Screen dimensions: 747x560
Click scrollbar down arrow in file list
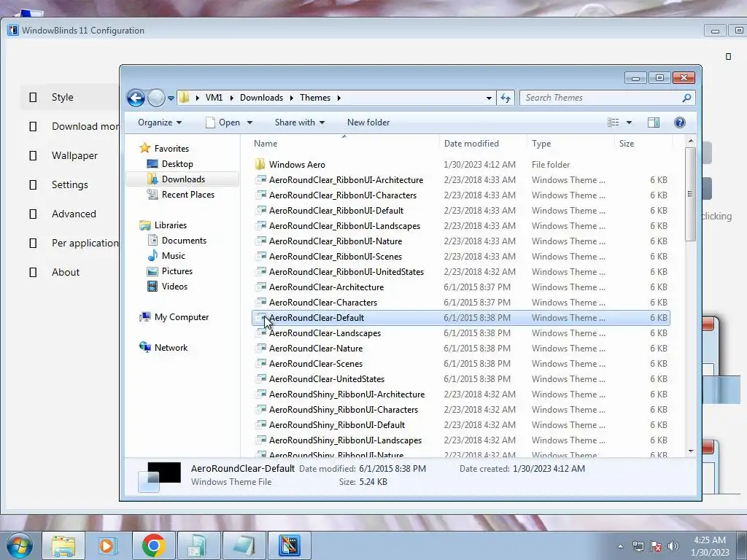(x=691, y=451)
